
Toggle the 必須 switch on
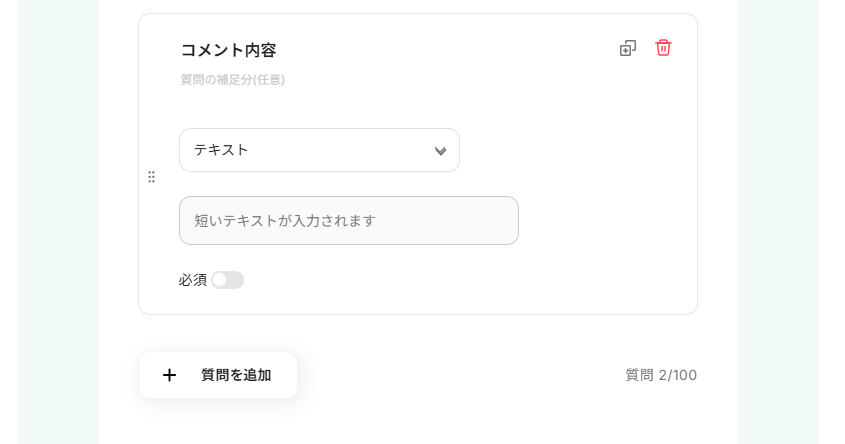point(227,280)
